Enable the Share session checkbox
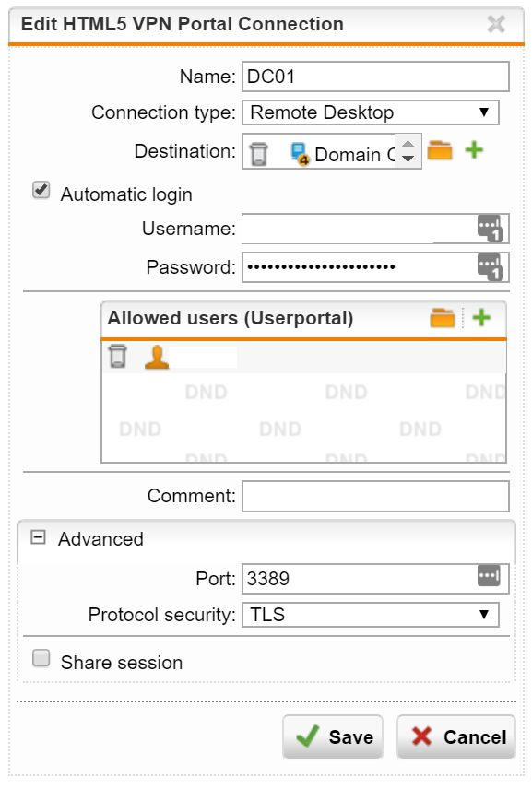Screen dimensions: 532x789 (x=41, y=658)
